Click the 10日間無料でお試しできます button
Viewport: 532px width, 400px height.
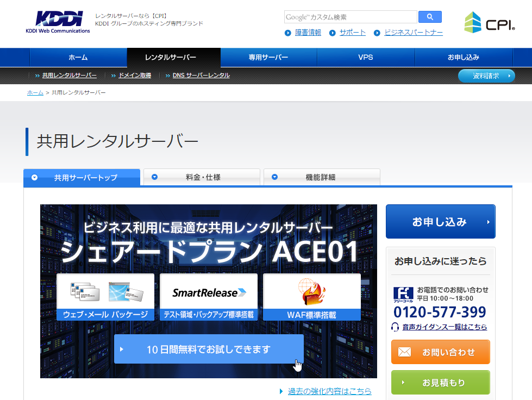point(209,349)
